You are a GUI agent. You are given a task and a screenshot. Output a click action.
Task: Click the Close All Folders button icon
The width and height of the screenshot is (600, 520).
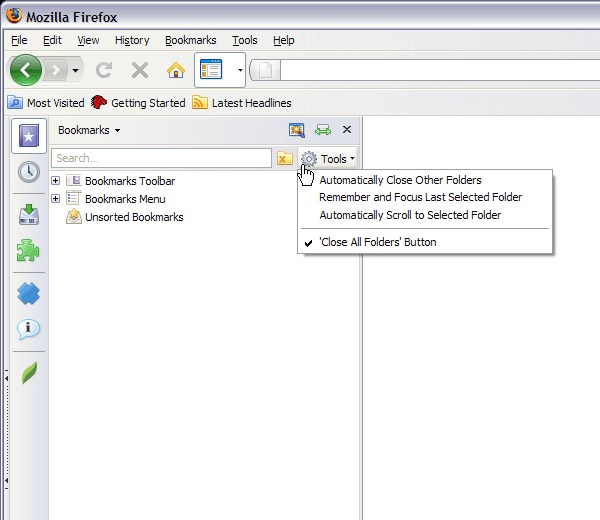pos(285,158)
